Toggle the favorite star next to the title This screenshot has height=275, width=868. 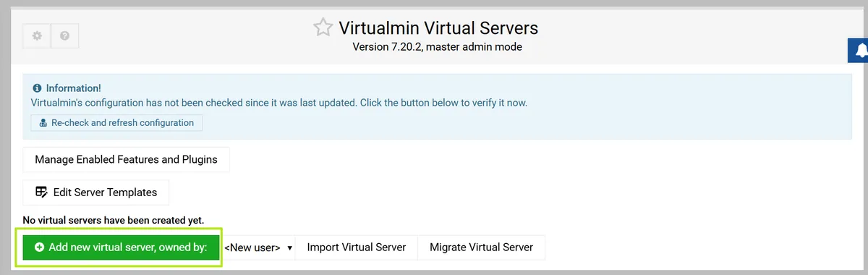point(323,28)
